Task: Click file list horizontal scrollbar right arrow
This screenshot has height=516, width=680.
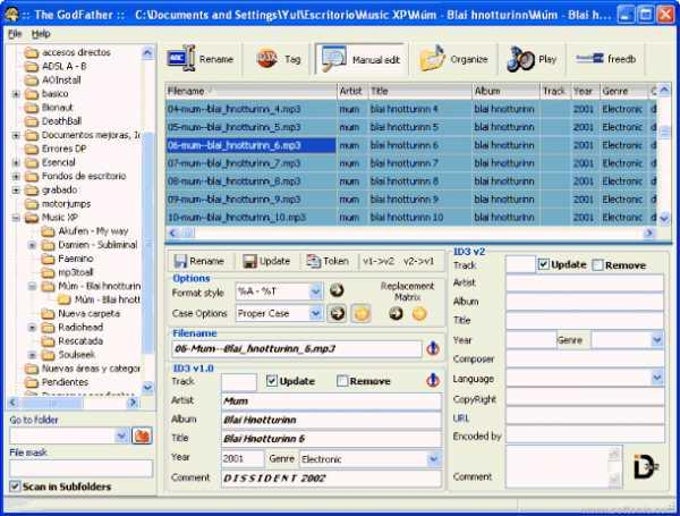Action: [649, 233]
